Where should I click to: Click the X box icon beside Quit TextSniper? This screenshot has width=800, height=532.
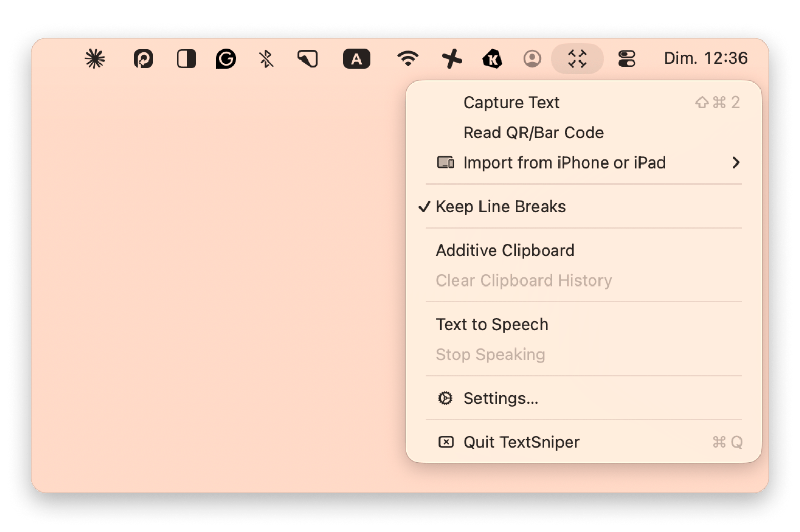tap(446, 442)
